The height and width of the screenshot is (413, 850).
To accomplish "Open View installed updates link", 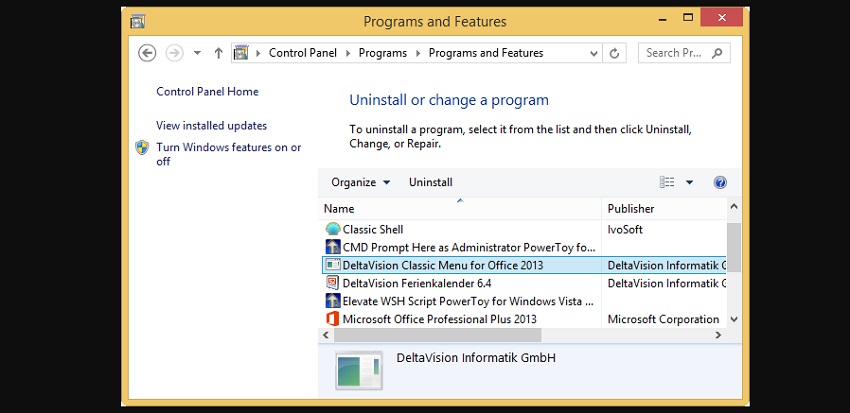I will click(x=211, y=126).
